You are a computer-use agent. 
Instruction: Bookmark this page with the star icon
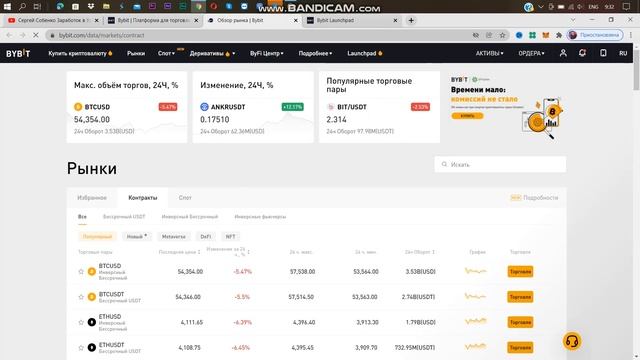click(502, 36)
